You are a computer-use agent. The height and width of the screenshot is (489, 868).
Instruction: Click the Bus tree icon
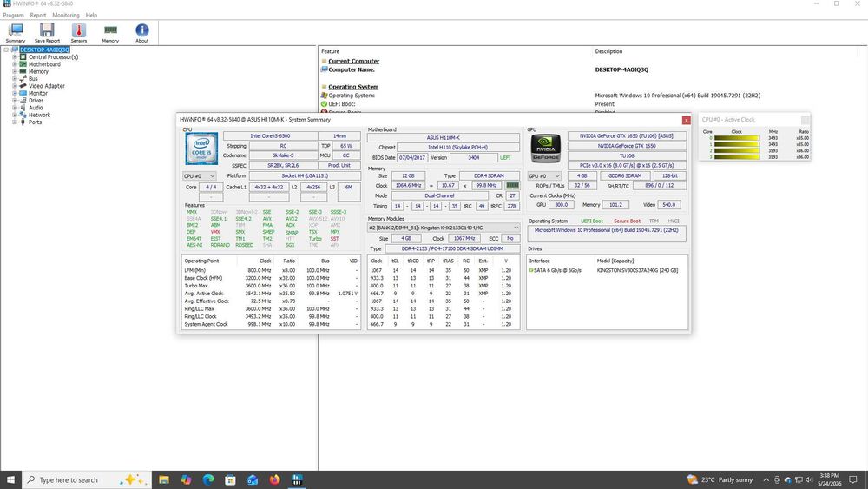[x=23, y=79]
